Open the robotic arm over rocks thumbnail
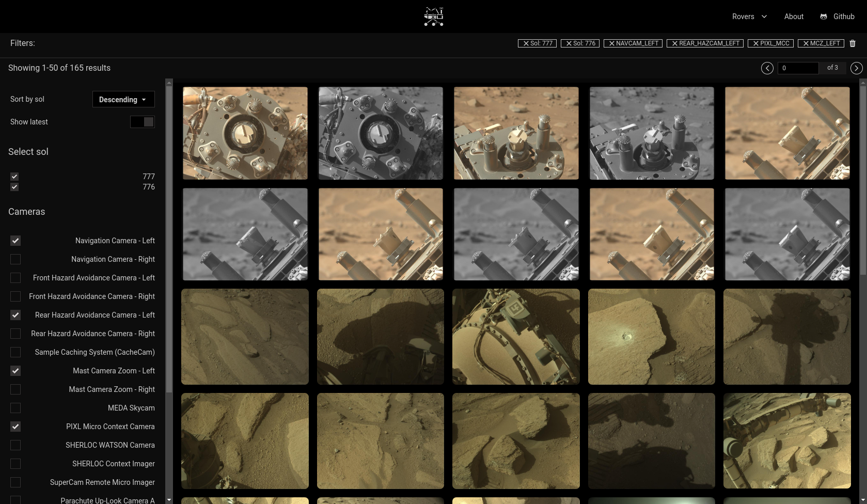Image resolution: width=867 pixels, height=504 pixels. pos(787,441)
